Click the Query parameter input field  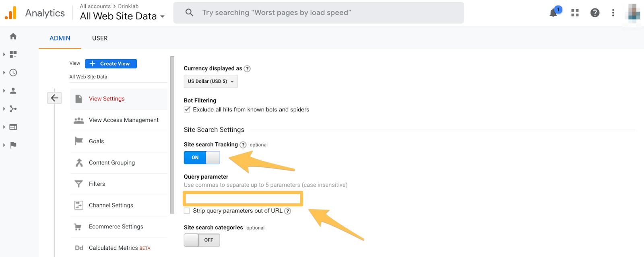click(243, 199)
